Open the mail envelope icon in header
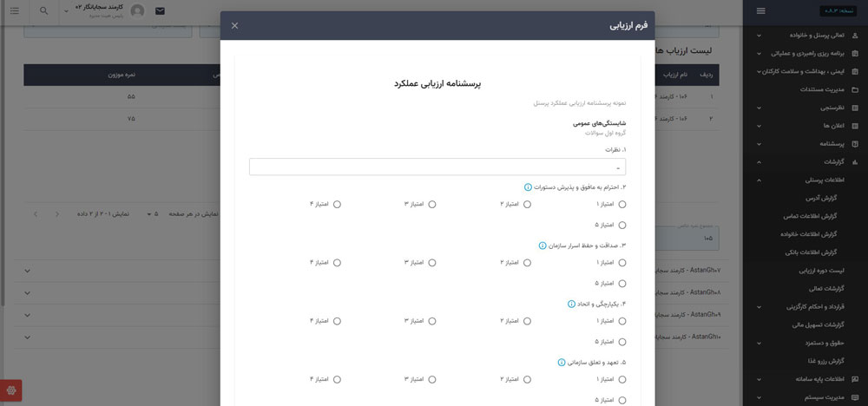The width and height of the screenshot is (868, 406). [x=160, y=11]
